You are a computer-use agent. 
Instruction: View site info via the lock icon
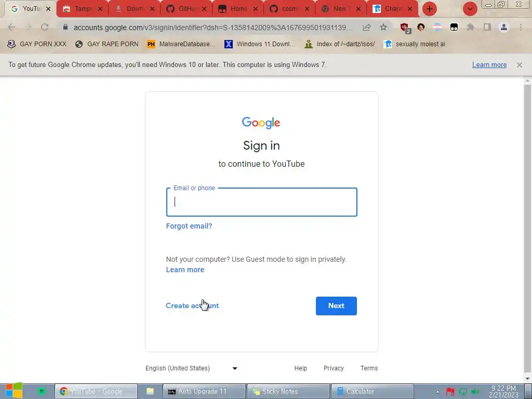(65, 27)
